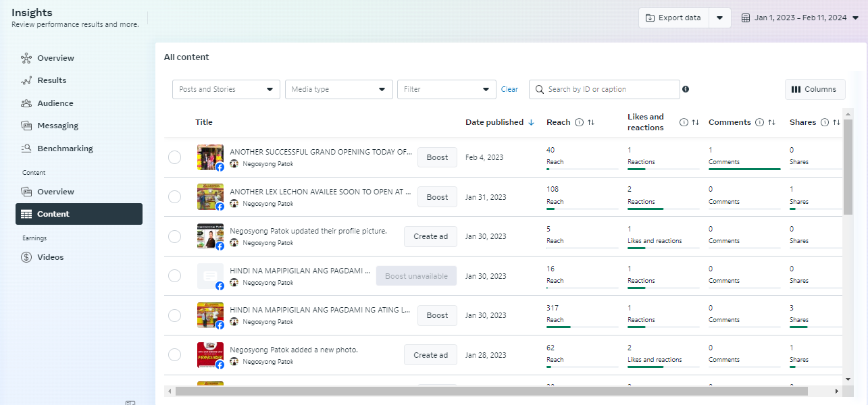
Task: Click the info icon next to search field
Action: (686, 89)
